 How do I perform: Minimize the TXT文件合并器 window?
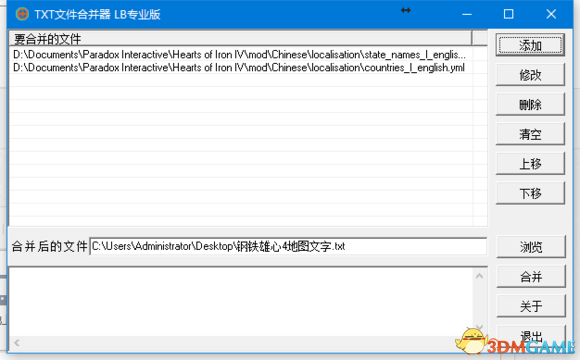point(467,14)
